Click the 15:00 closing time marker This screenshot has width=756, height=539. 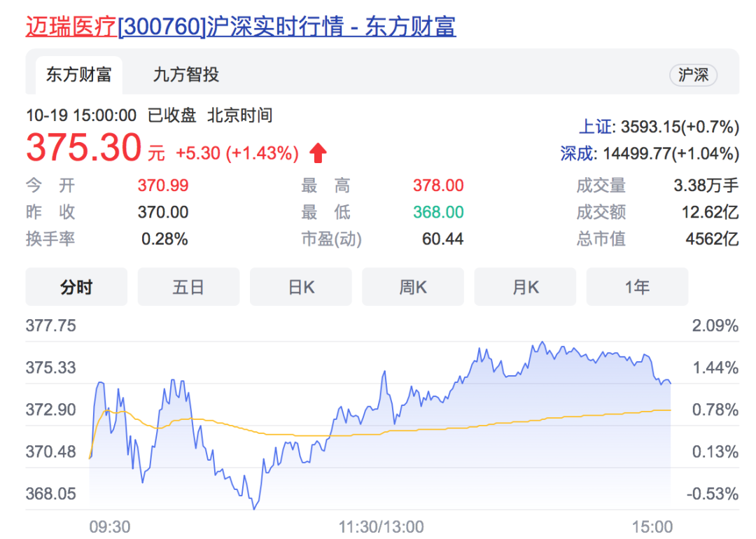[651, 526]
